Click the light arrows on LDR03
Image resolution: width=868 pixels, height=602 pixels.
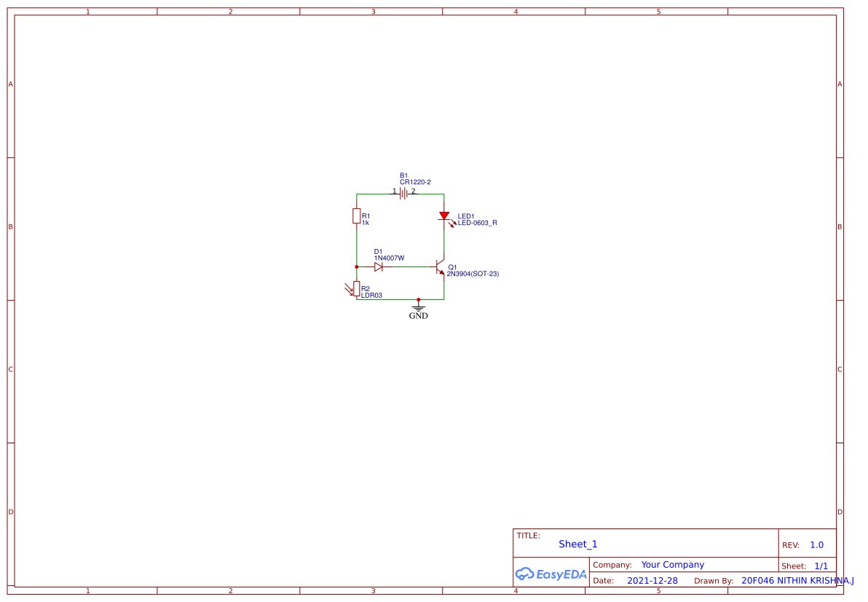tap(347, 288)
